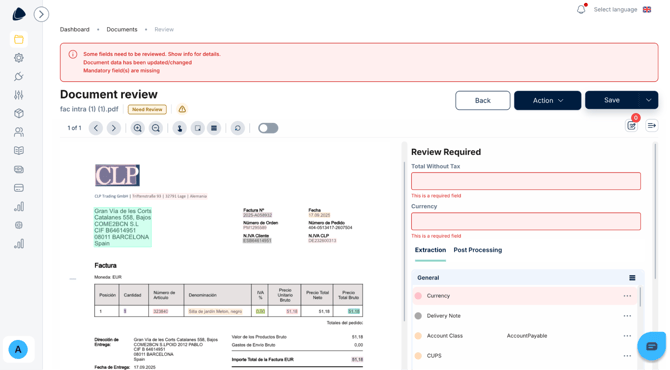Select the Account Class field row
The height and width of the screenshot is (370, 670).
526,336
